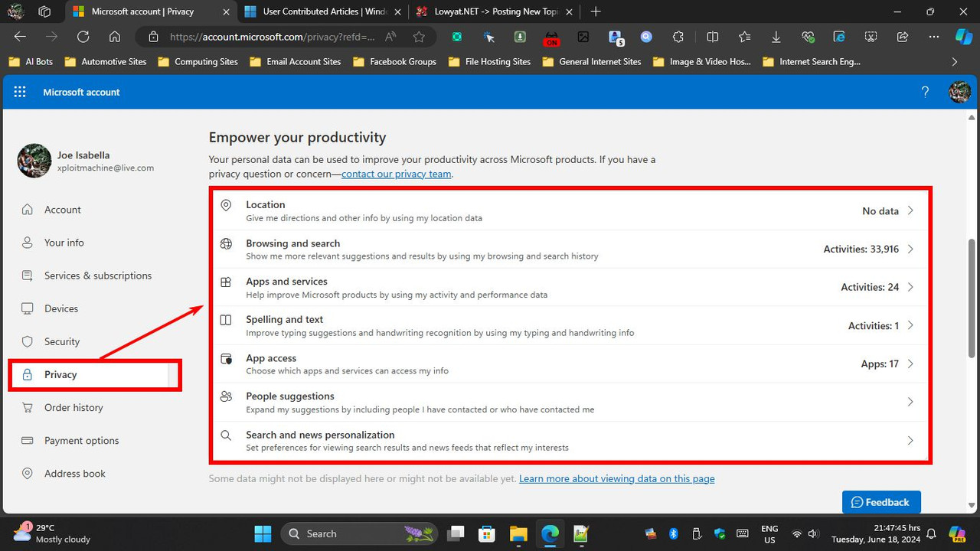Click the App access icon
Image resolution: width=980 pixels, height=551 pixels.
pos(226,358)
